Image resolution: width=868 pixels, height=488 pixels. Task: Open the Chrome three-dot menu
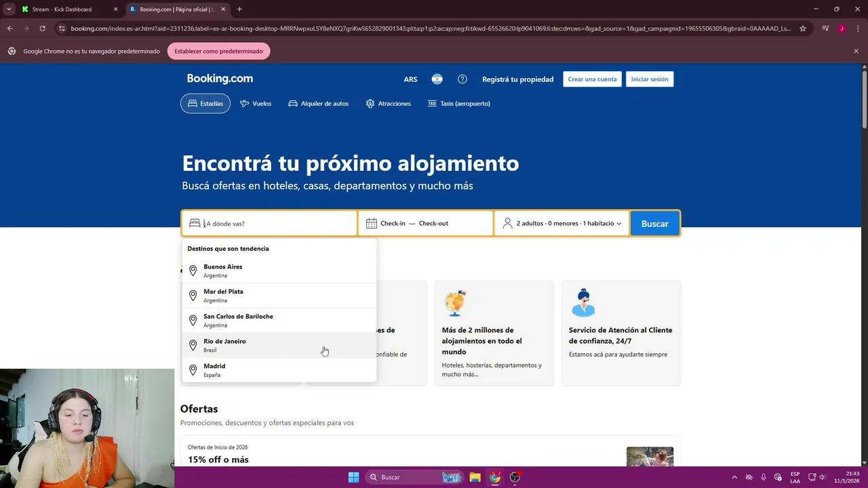click(857, 28)
